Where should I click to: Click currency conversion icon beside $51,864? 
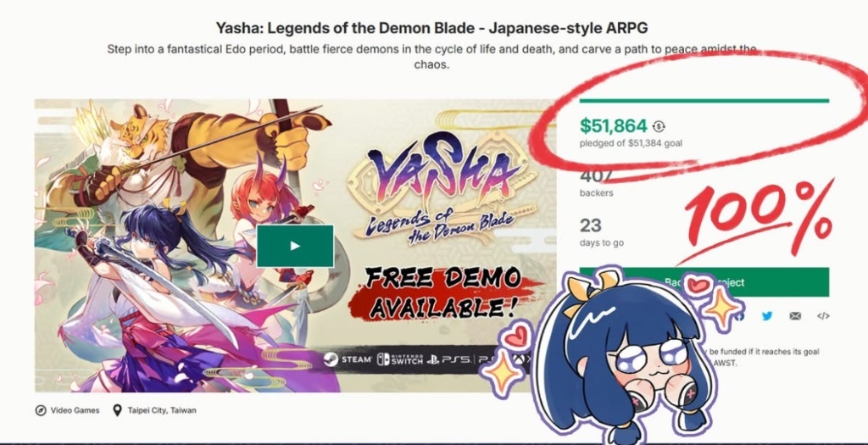(x=659, y=127)
